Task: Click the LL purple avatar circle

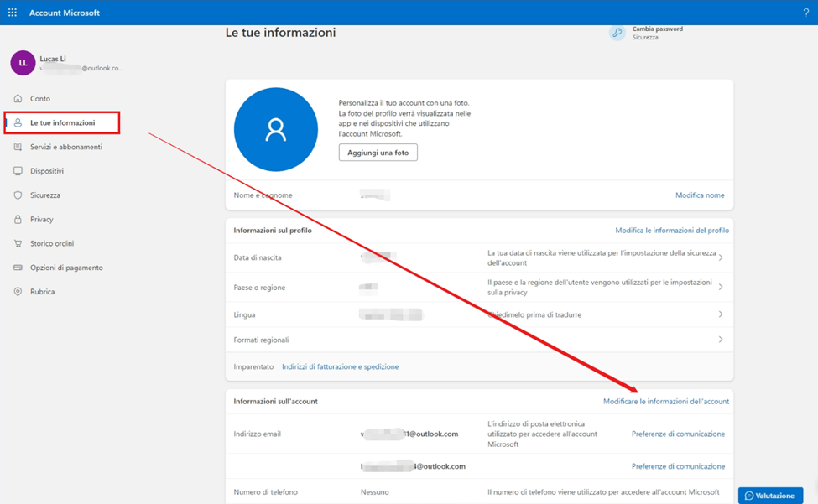Action: [x=23, y=63]
